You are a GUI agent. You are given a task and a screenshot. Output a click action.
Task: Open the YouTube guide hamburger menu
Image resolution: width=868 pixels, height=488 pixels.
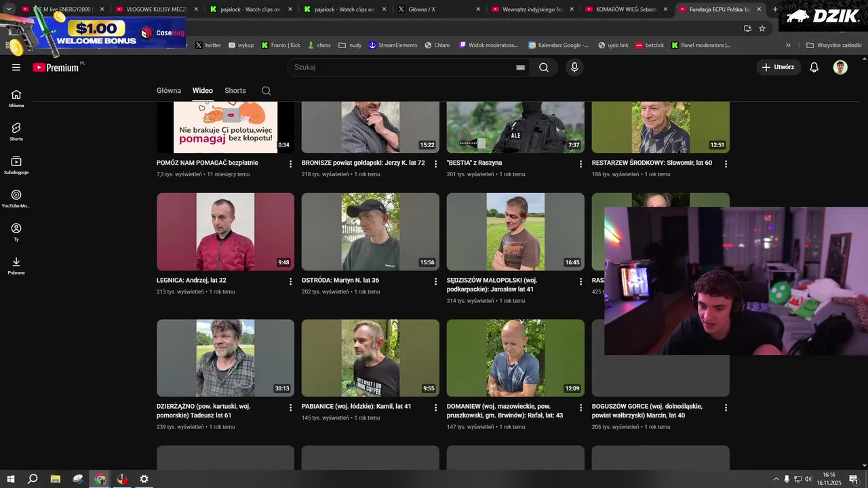16,67
